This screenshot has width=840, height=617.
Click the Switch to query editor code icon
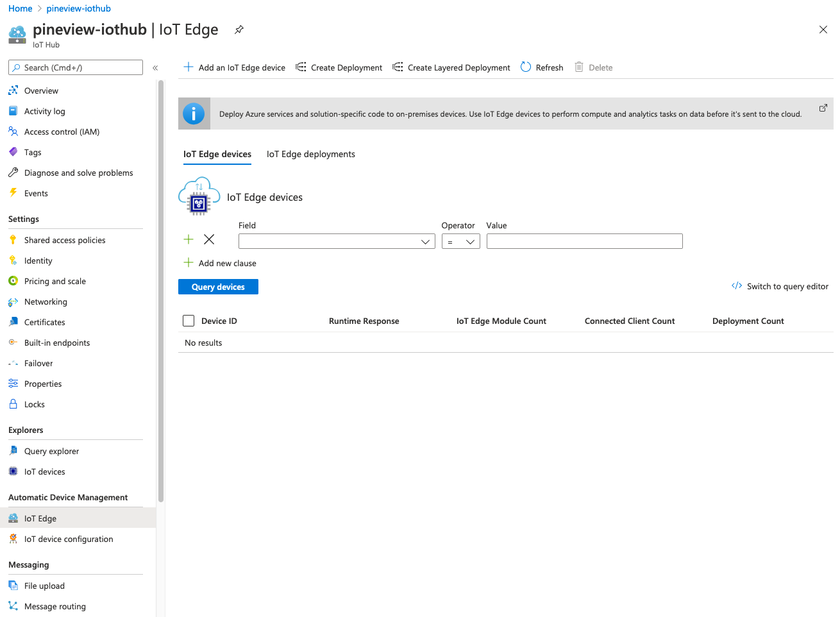tap(737, 286)
